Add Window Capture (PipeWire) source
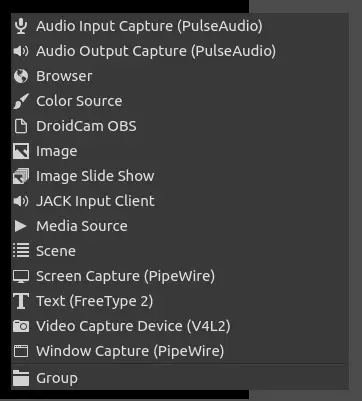Screen dimensions: 362x401 tap(180, 351)
